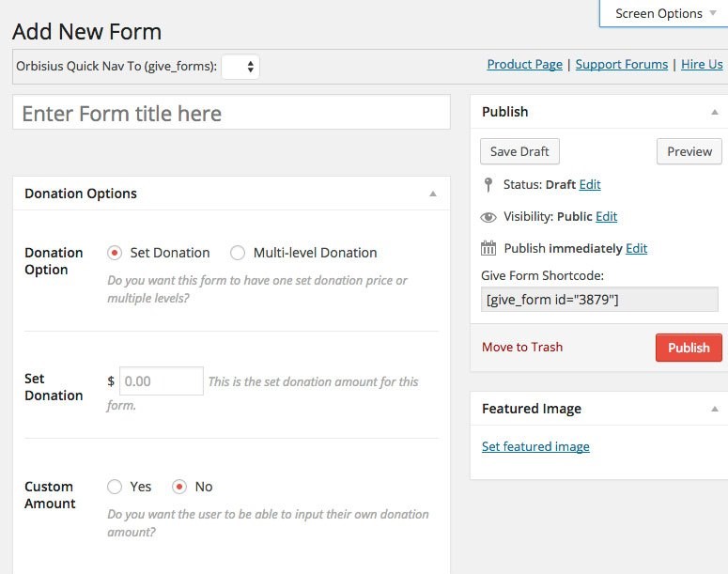Open the Hire Us link
728x574 pixels.
pos(702,64)
